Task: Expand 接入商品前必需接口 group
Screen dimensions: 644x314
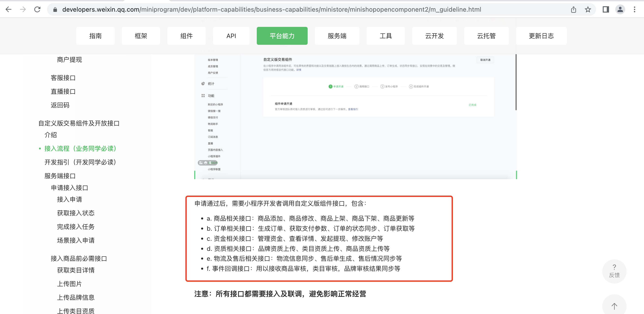Action: click(x=79, y=259)
